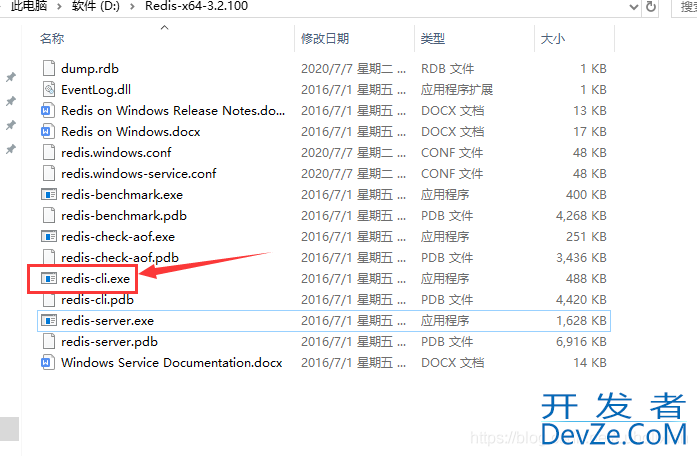Expand the chevron after 软件 (D:) in breadcrumb
The height and width of the screenshot is (456, 697).
point(132,8)
